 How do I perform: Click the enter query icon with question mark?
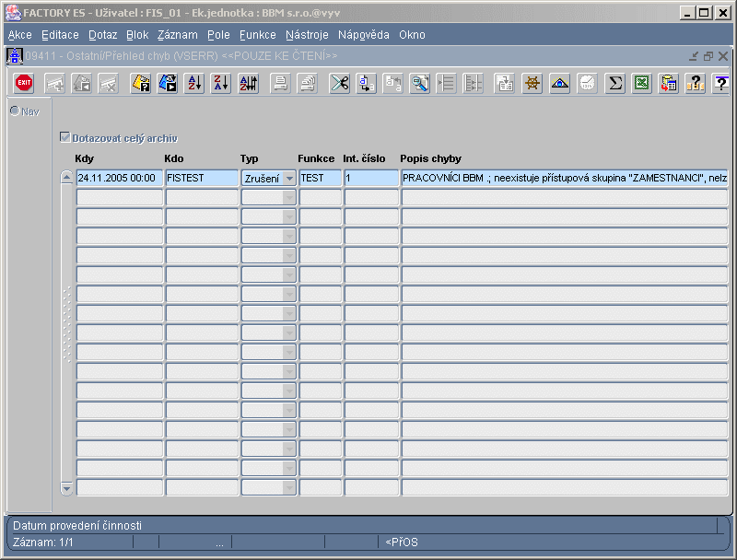(x=141, y=83)
